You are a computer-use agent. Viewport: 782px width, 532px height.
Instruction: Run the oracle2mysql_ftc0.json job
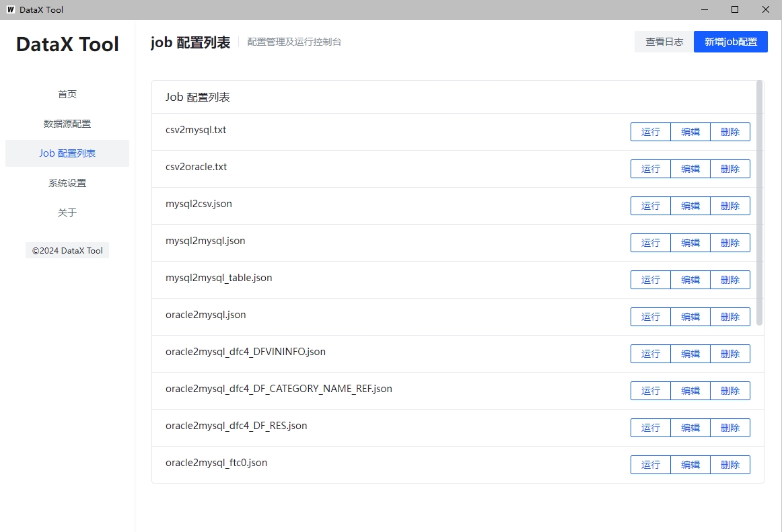[x=650, y=465]
